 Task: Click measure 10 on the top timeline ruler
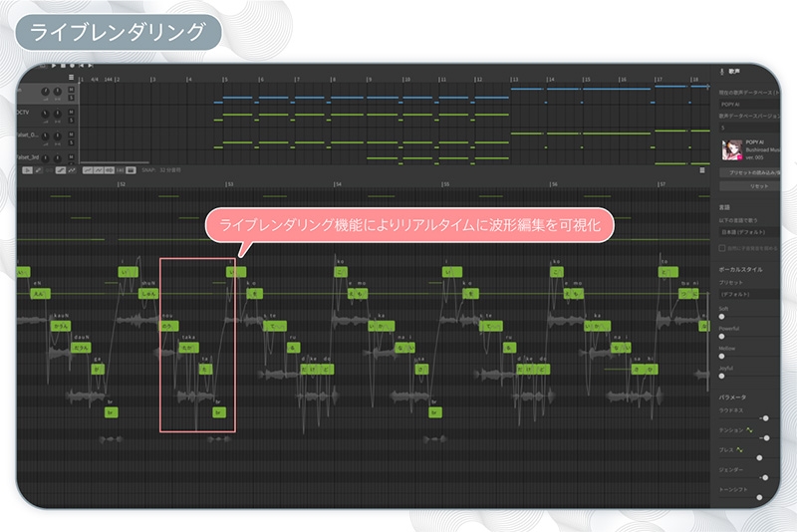click(404, 79)
